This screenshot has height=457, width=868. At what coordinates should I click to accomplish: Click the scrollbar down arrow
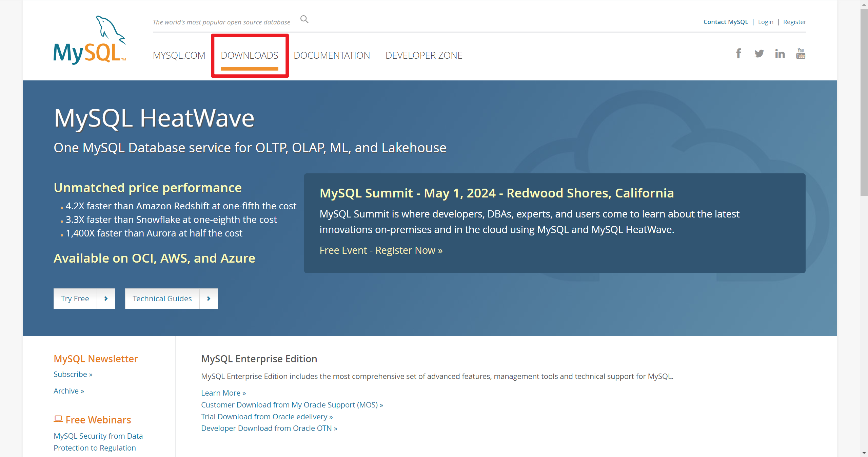(x=864, y=453)
